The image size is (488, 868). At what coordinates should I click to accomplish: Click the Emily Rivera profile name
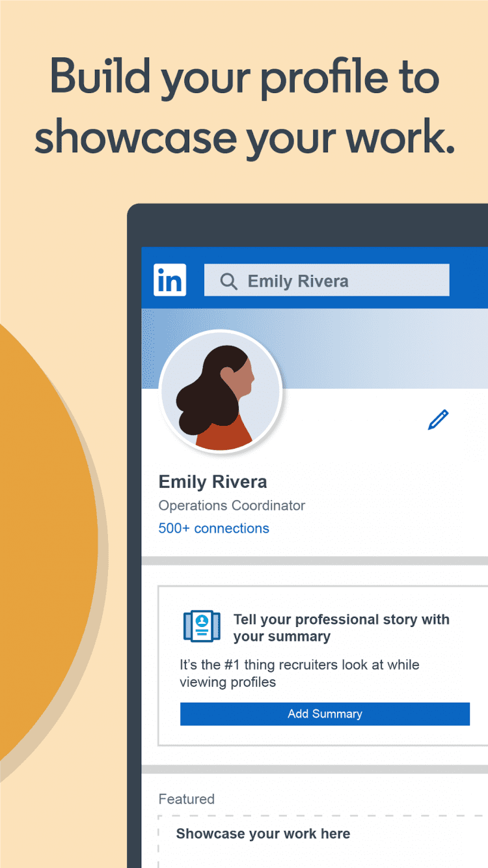pos(213,482)
